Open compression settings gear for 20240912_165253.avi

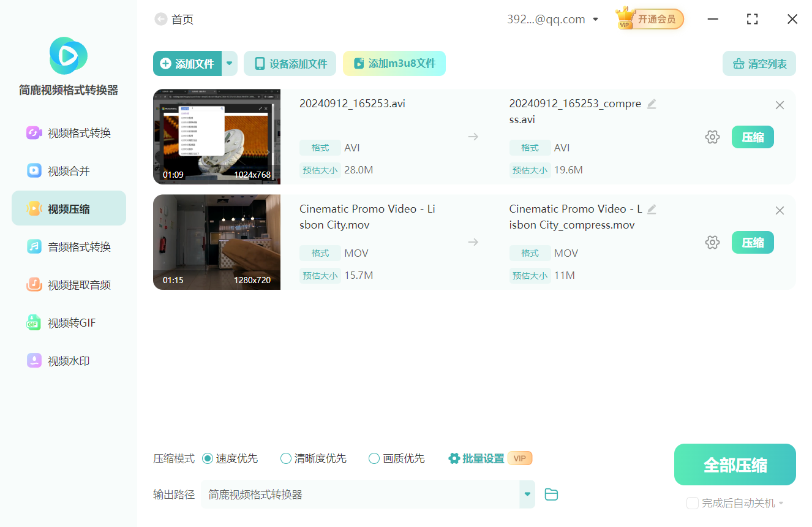tap(712, 137)
